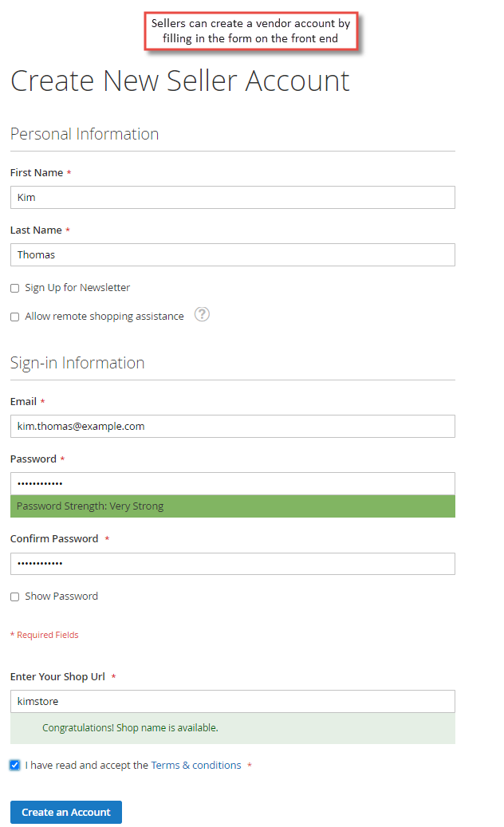504x827 pixels.
Task: Click the red-bordered seller annotation note
Action: click(251, 31)
